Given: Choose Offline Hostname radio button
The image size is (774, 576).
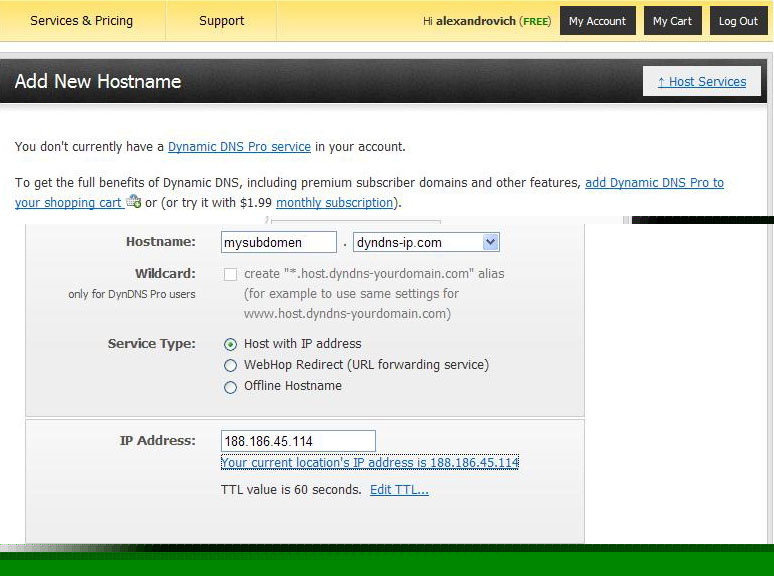Looking at the screenshot, I should click(230, 387).
